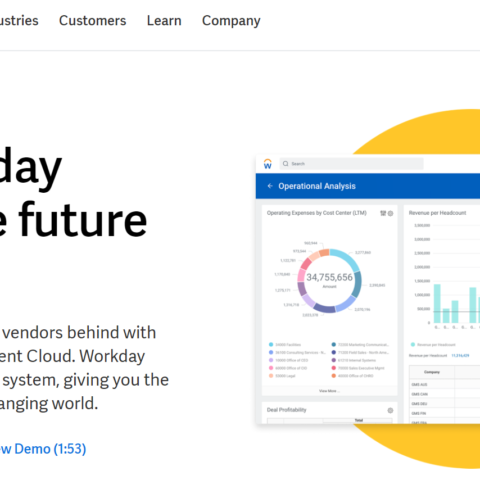The width and height of the screenshot is (480, 480).
Task: Click the Revenue per Headcount card title
Action: 437,213
